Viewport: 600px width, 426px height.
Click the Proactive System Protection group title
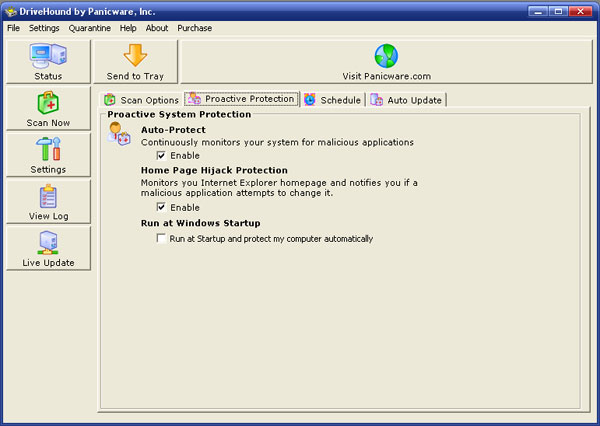coord(179,114)
